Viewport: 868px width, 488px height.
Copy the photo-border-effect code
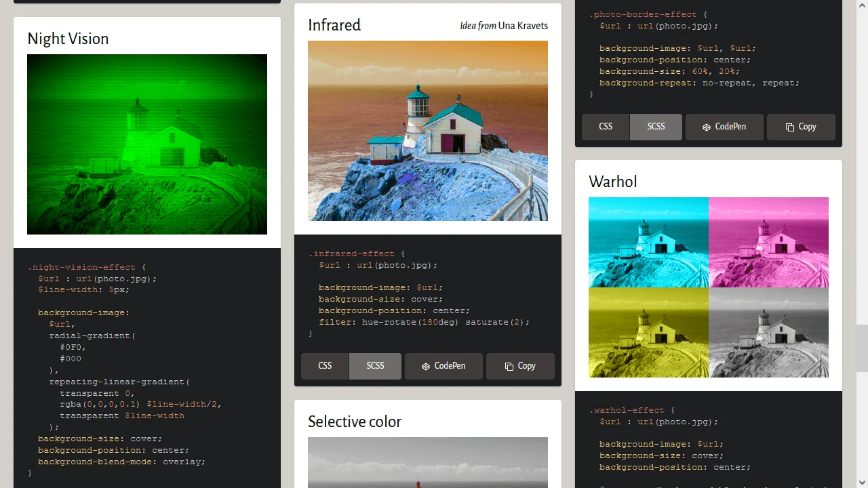coord(801,127)
